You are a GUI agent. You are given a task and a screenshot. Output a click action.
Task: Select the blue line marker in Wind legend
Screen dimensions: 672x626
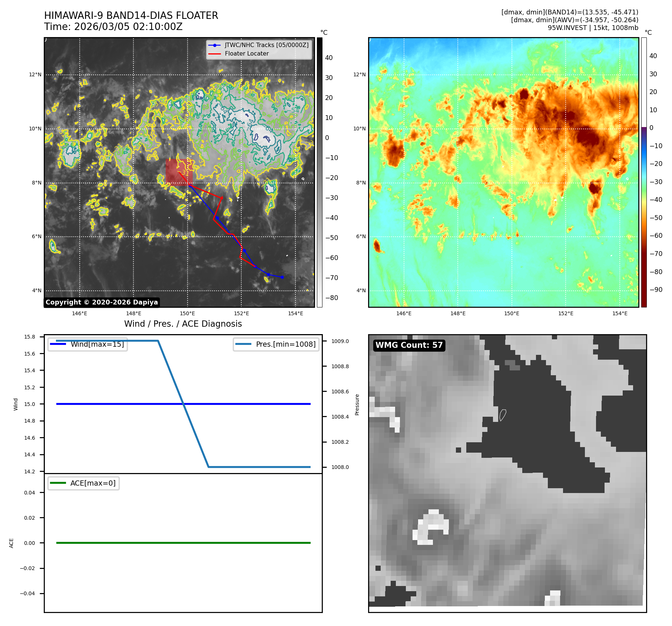tap(58, 344)
